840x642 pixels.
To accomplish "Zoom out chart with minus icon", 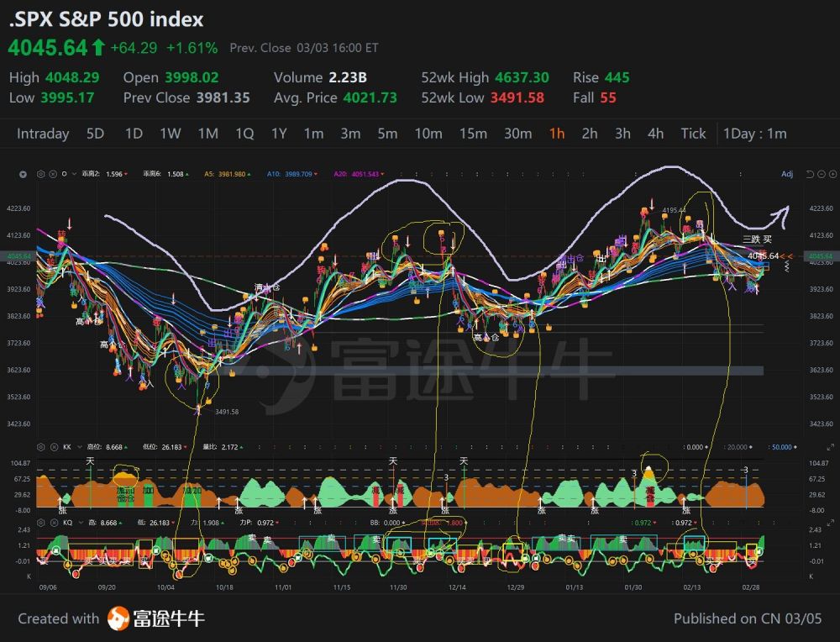I will (822, 174).
